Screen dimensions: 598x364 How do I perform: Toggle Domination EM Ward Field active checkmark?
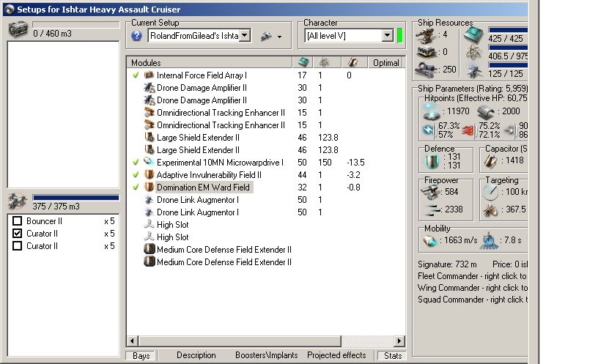pyautogui.click(x=136, y=187)
